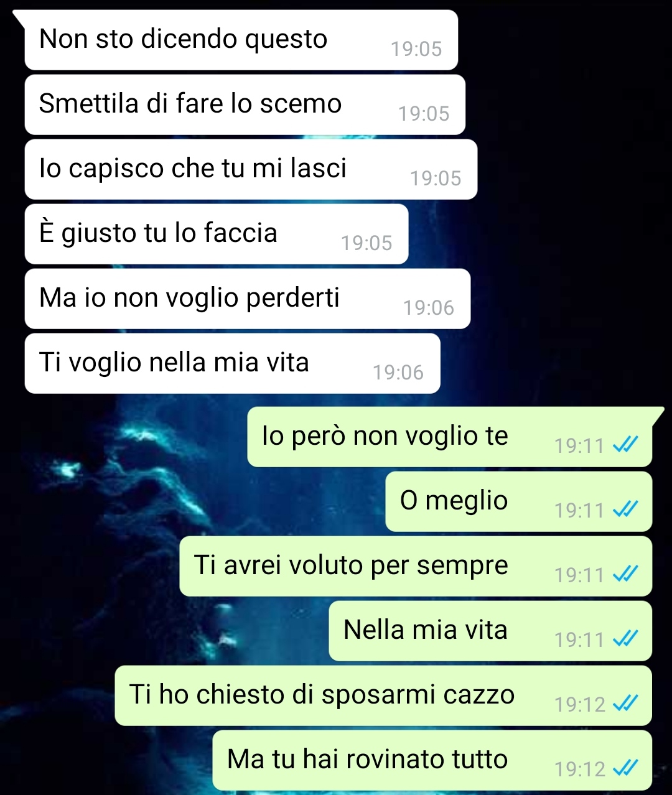The height and width of the screenshot is (795, 672).
Task: Select the message "Ti avrei voluto per sempre"
Action: click(416, 566)
